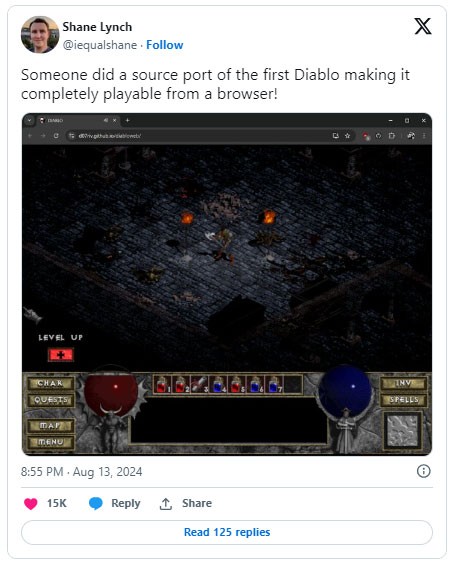Use the red potion in belt slot 1
Viewport: 454px width, 568px height.
point(162,385)
